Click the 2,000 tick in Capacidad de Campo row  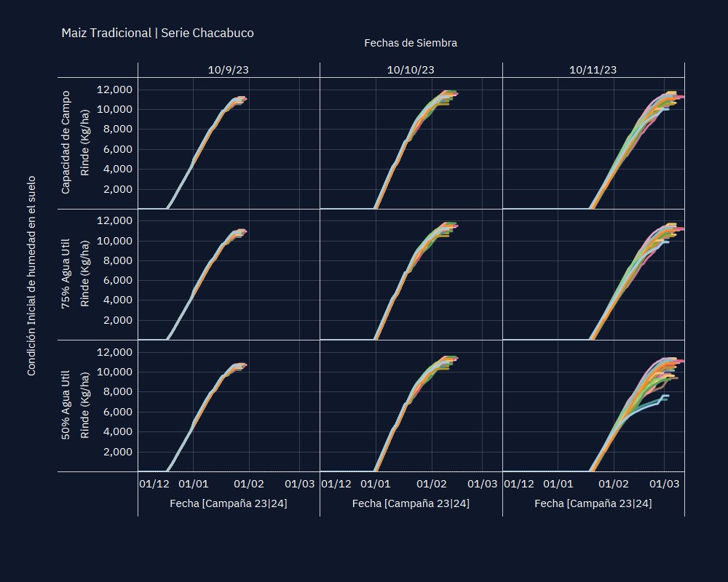pos(117,189)
